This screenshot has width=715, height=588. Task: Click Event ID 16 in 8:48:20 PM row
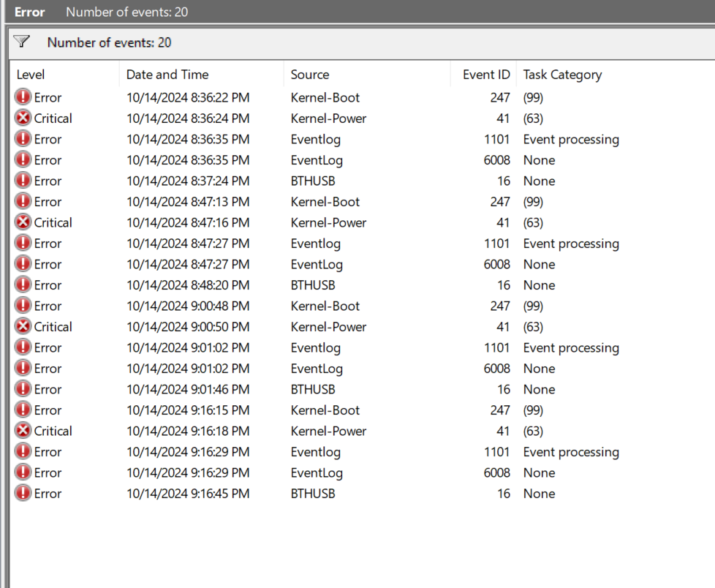point(504,285)
